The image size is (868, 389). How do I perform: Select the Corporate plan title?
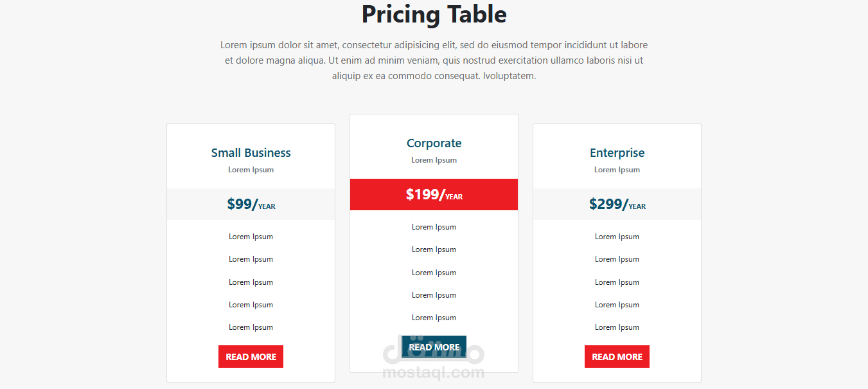(434, 143)
